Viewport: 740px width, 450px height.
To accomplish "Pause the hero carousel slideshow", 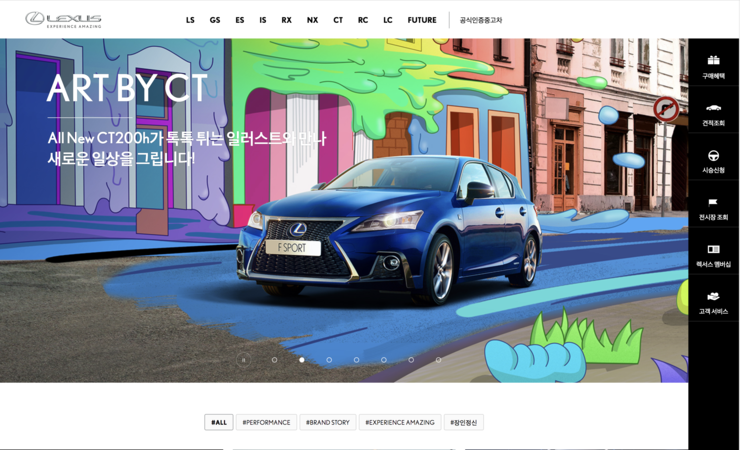I will pyautogui.click(x=244, y=360).
